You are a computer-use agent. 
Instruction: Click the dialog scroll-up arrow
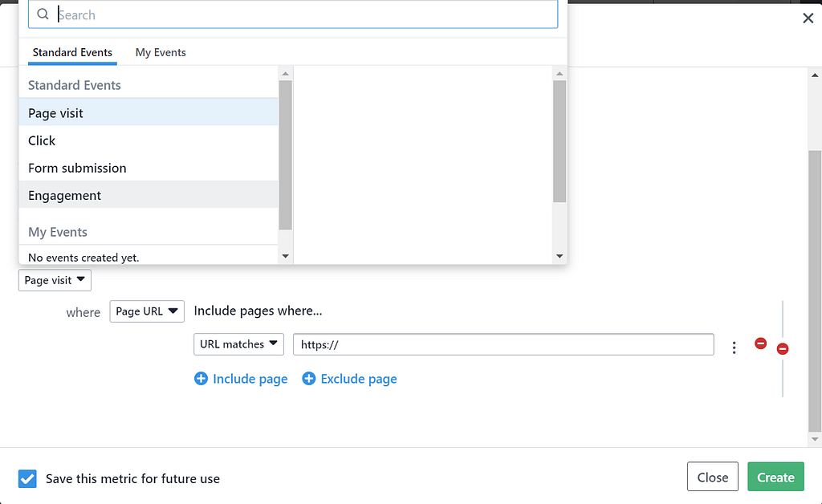[x=815, y=75]
